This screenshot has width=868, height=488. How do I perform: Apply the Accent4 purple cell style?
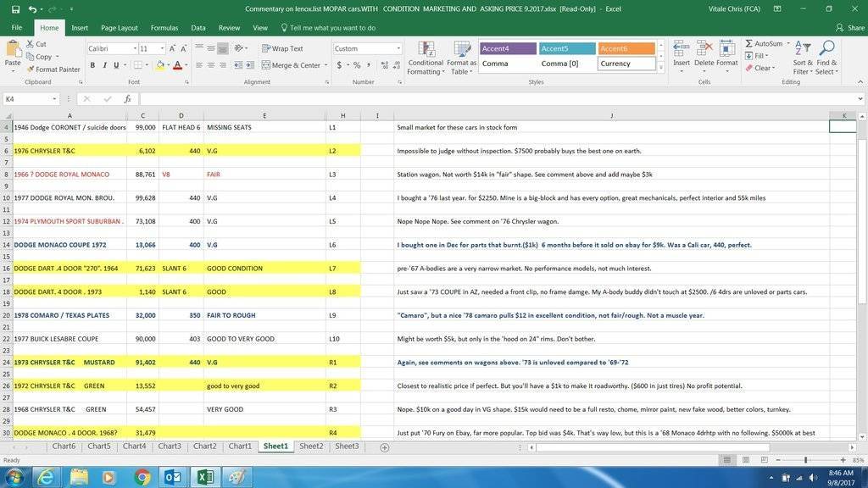tap(508, 49)
